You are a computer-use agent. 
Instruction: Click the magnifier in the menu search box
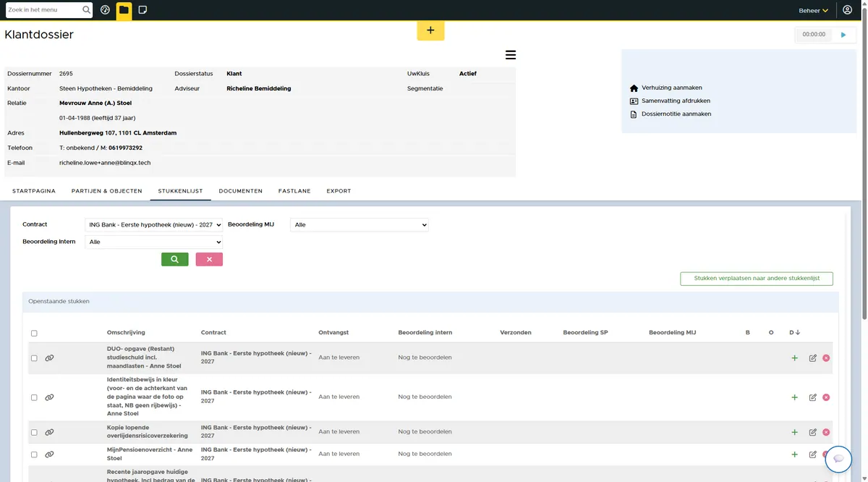pyautogui.click(x=87, y=10)
